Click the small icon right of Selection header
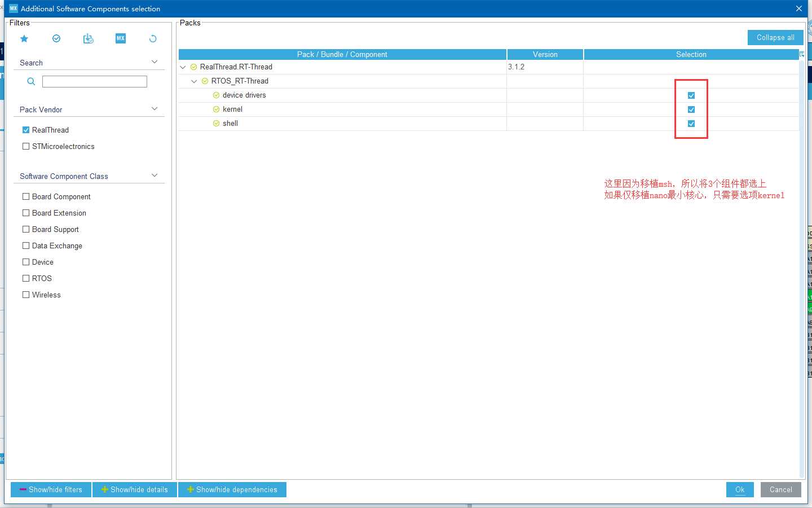The image size is (812, 508). pos(802,54)
